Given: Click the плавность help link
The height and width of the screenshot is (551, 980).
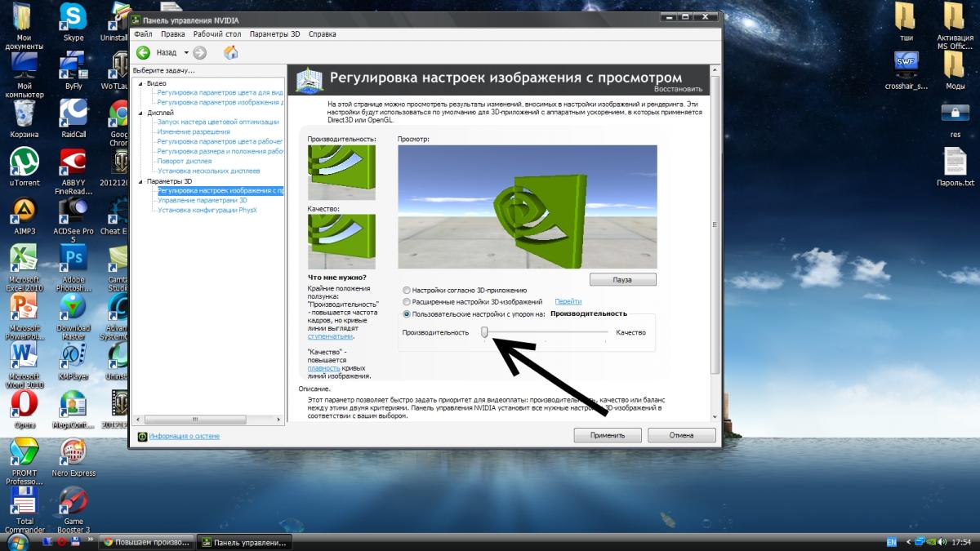Looking at the screenshot, I should [323, 368].
